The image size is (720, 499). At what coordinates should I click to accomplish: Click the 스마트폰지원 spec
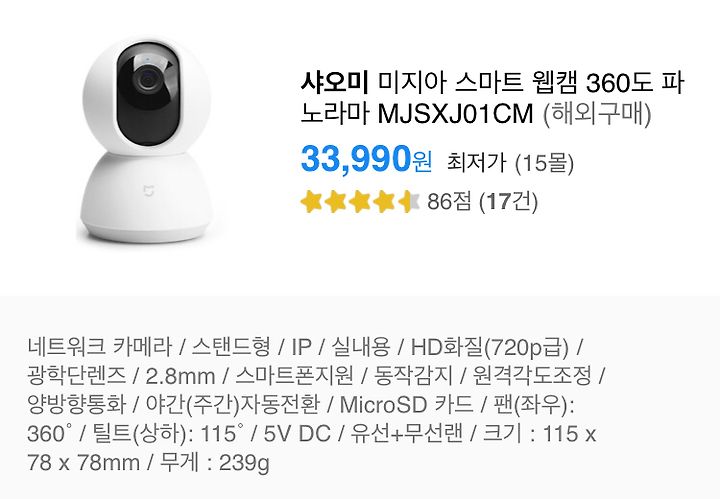pyautogui.click(x=295, y=376)
